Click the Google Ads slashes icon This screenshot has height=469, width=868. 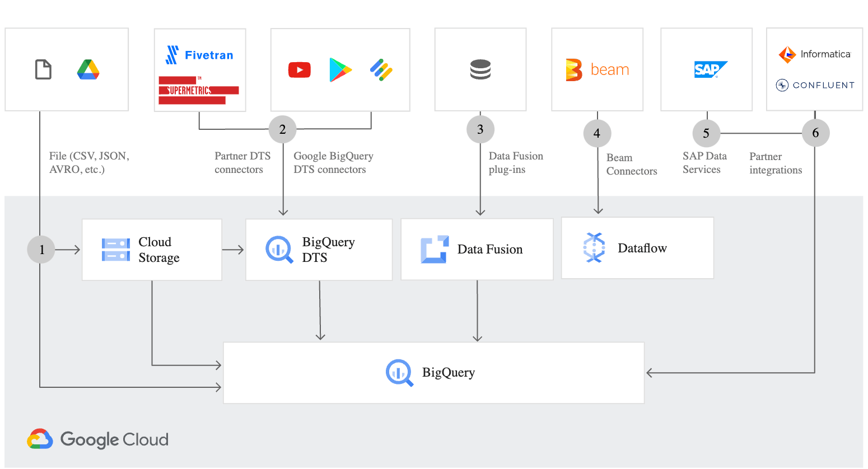381,70
